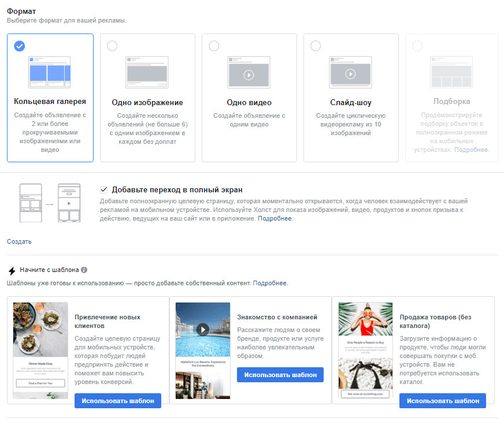Click the Создать link
Image resolution: width=504 pixels, height=425 pixels.
pos(19,241)
